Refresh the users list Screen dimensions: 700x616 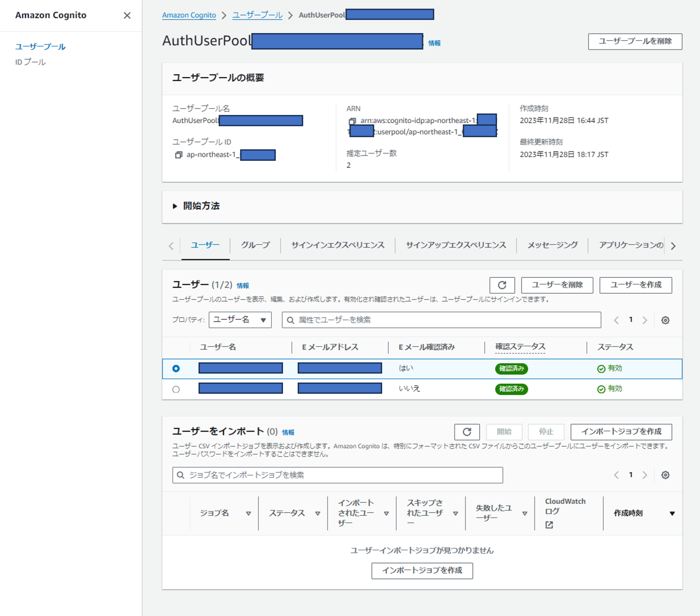[x=502, y=285]
